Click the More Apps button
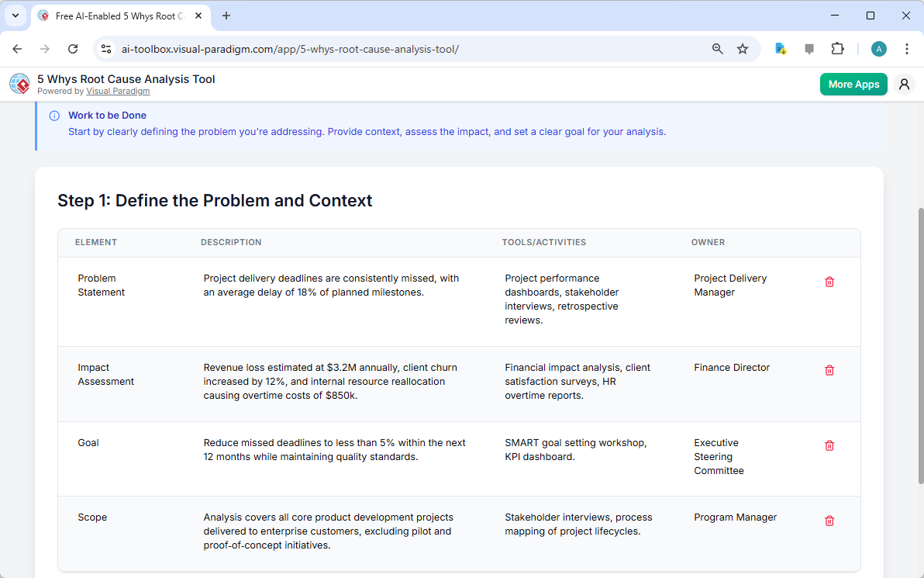The width and height of the screenshot is (924, 578). (x=853, y=84)
